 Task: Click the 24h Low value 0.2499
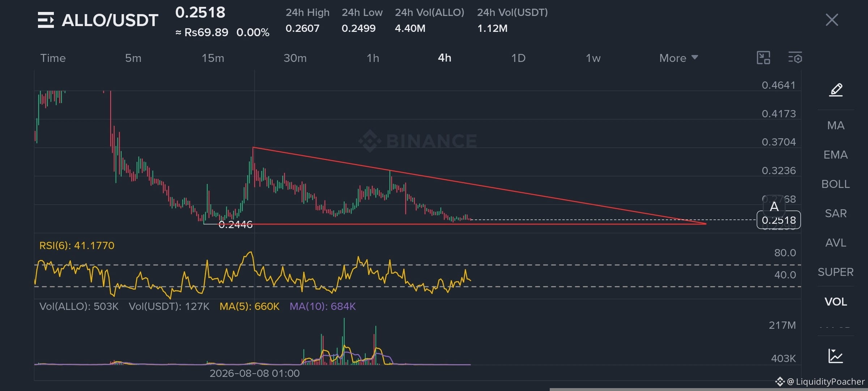358,28
